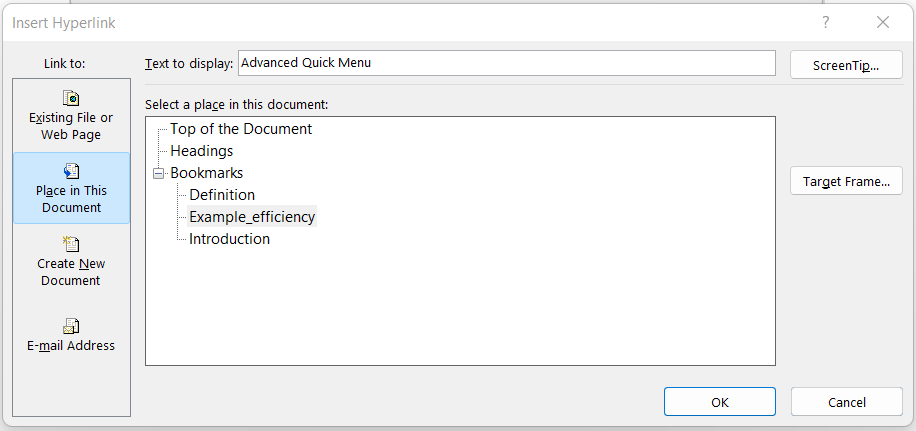Select Top of the Document
The height and width of the screenshot is (431, 916).
241,129
